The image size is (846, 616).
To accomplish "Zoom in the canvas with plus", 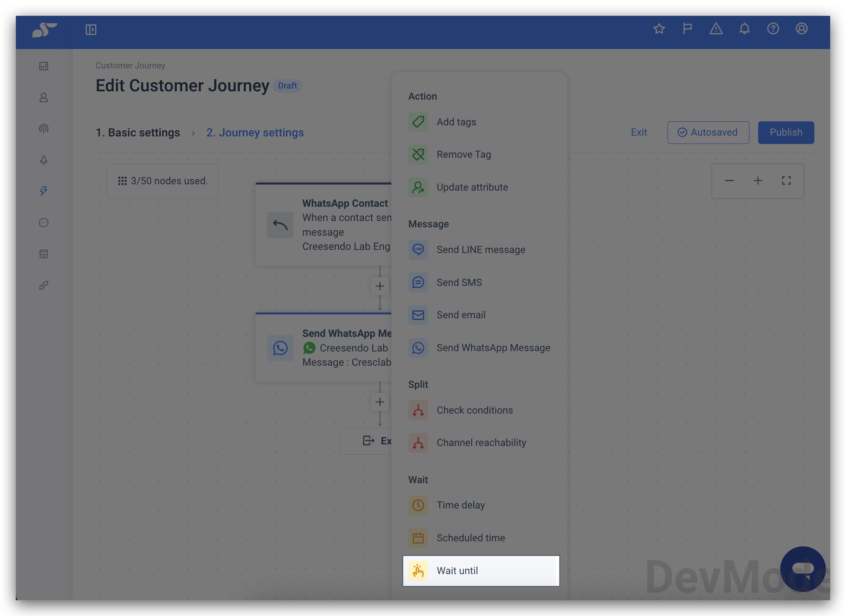I will (758, 181).
